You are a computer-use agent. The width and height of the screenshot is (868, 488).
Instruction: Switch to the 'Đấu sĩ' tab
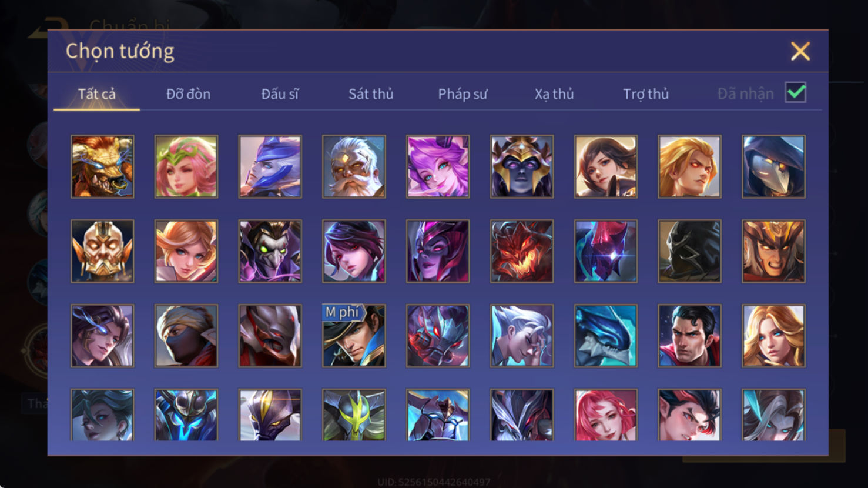click(280, 94)
